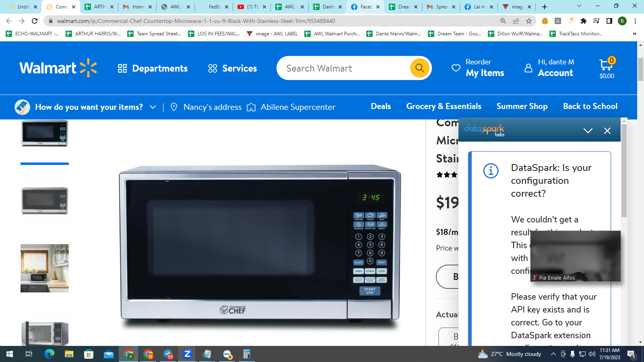The height and width of the screenshot is (362, 644).
Task: Open Grocery & Essentials navigation link
Action: pos(444,106)
